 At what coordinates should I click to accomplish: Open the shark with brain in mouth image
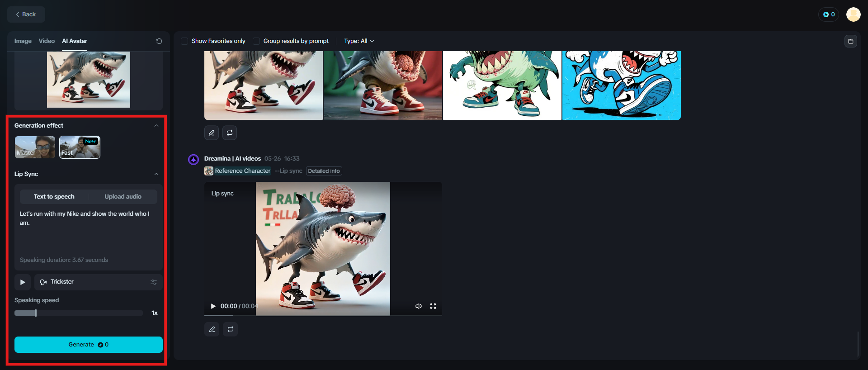click(383, 85)
